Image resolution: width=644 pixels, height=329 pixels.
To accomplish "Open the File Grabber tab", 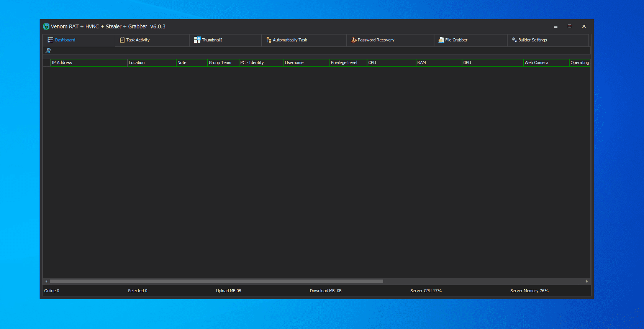I will [471, 40].
